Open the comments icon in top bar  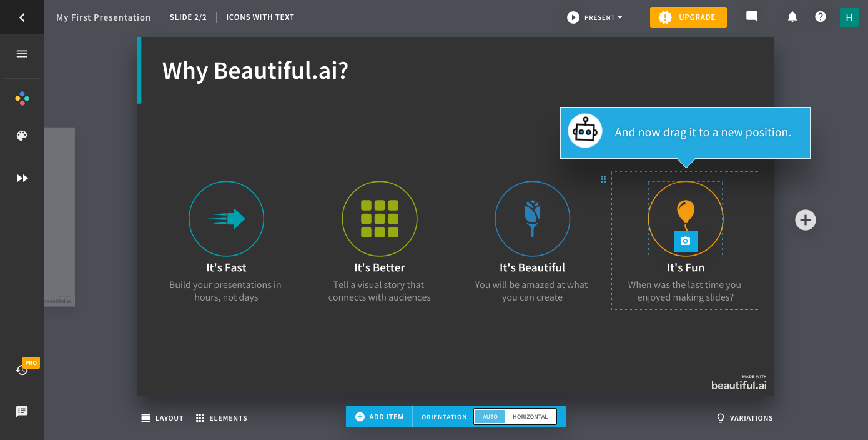pyautogui.click(x=752, y=17)
